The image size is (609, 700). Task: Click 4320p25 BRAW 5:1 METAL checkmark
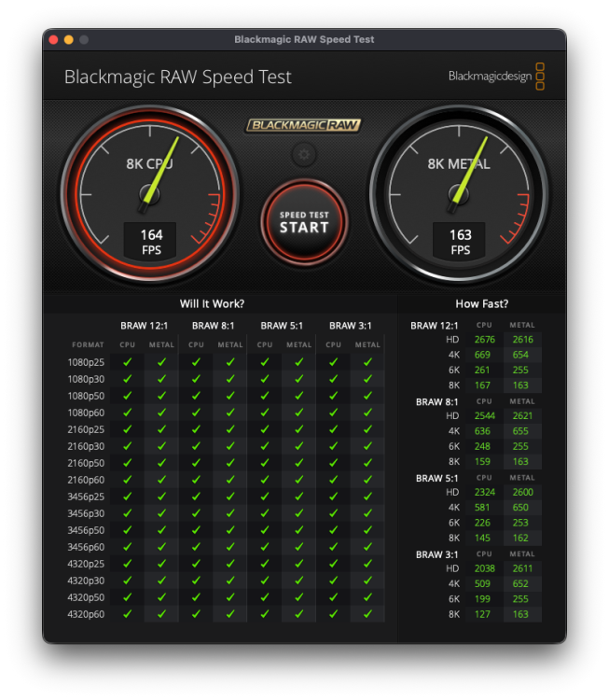pos(299,564)
